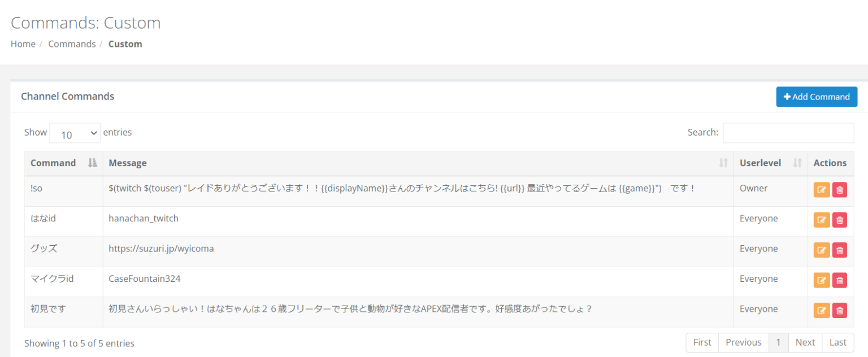Delete the はなid command
This screenshot has width=868, height=357.
tap(839, 220)
